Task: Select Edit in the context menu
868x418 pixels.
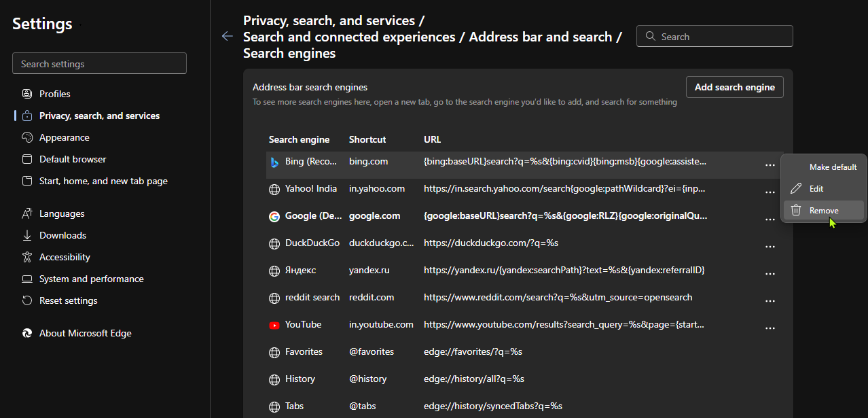Action: click(x=816, y=189)
